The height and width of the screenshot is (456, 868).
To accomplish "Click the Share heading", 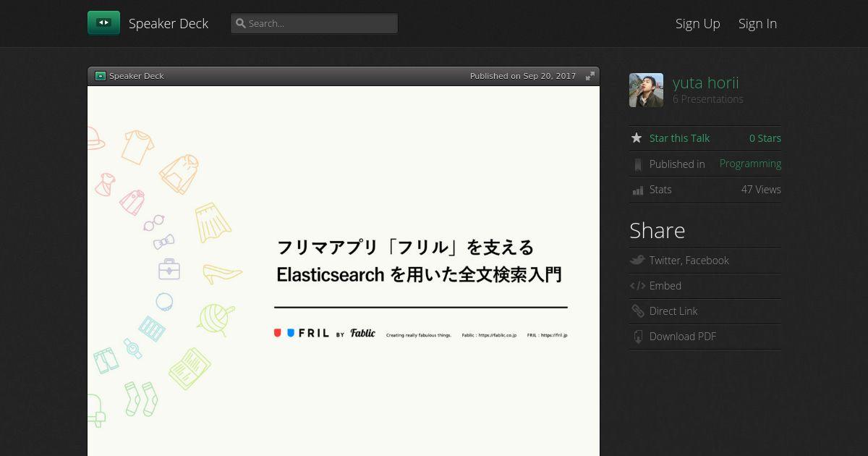I will 658,230.
